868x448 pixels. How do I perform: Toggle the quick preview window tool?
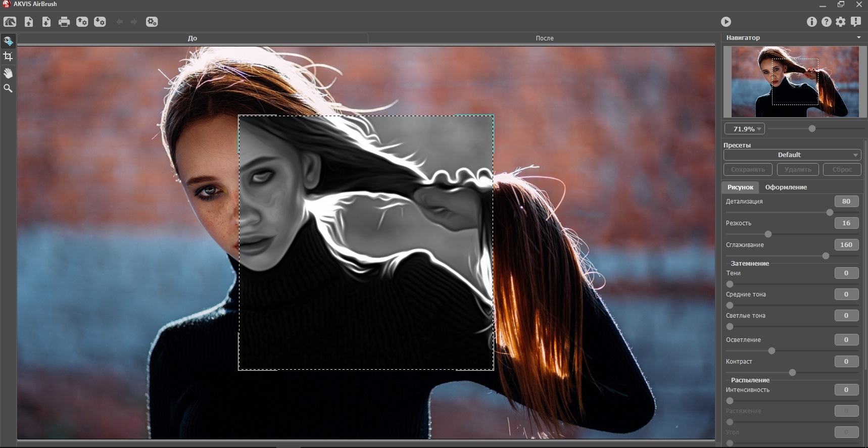tap(8, 41)
